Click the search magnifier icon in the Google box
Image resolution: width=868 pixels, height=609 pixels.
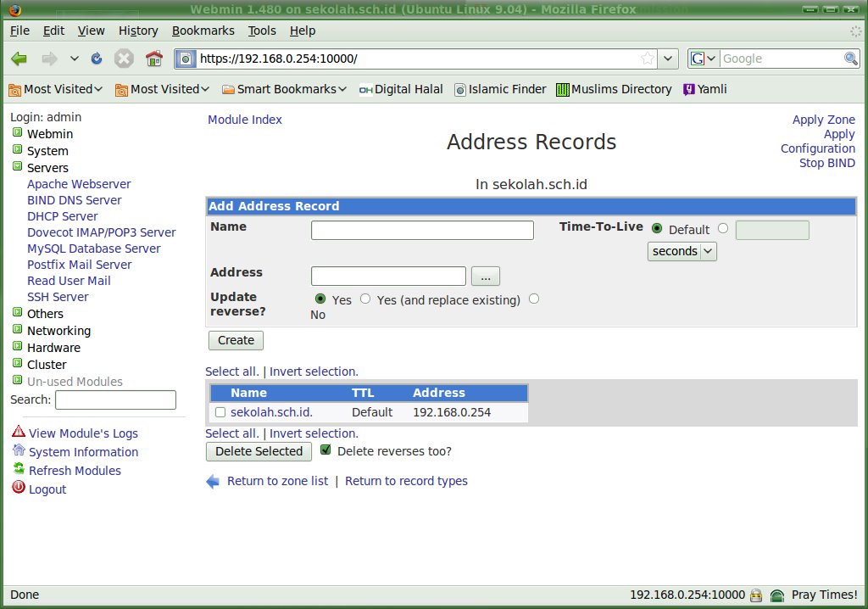(x=851, y=59)
